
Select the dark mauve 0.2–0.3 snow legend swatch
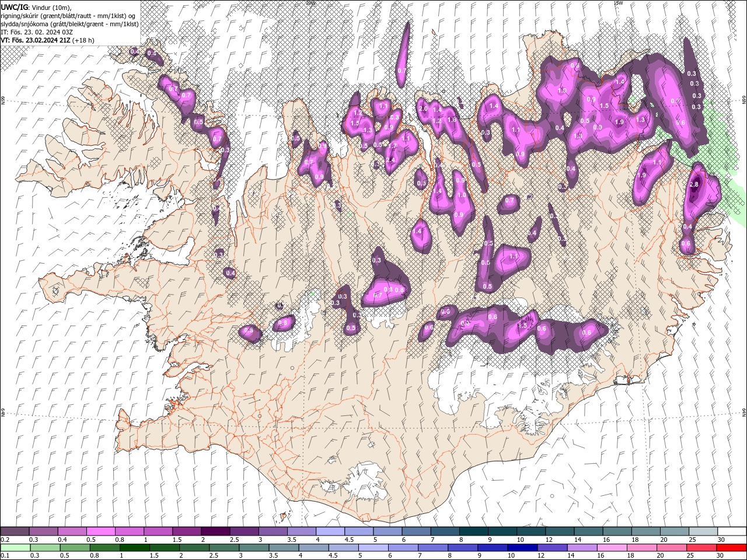(x=15, y=531)
